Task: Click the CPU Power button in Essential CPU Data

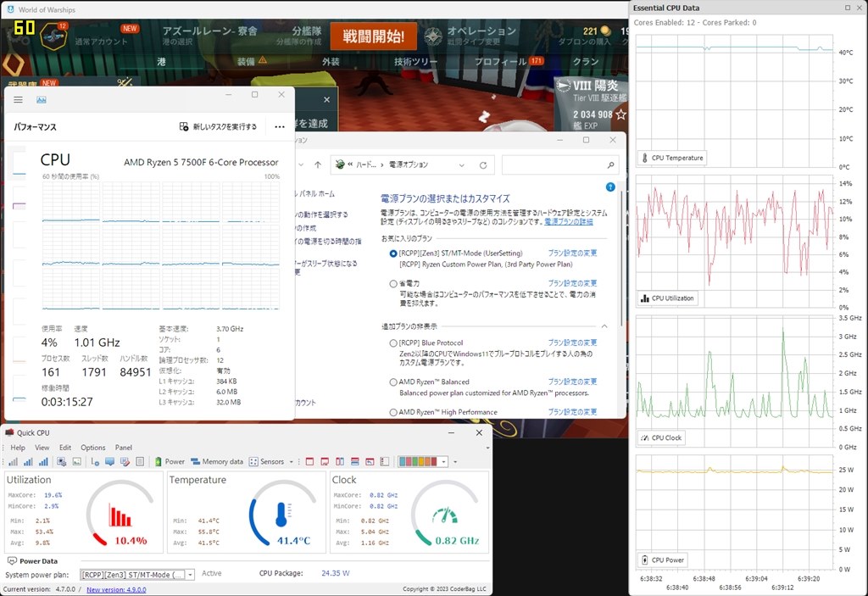Action: pyautogui.click(x=662, y=560)
